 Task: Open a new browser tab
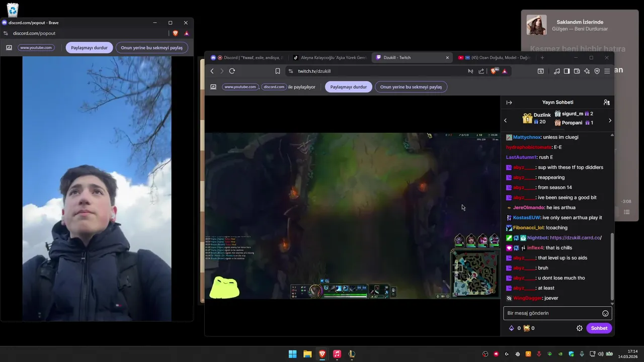pyautogui.click(x=542, y=58)
